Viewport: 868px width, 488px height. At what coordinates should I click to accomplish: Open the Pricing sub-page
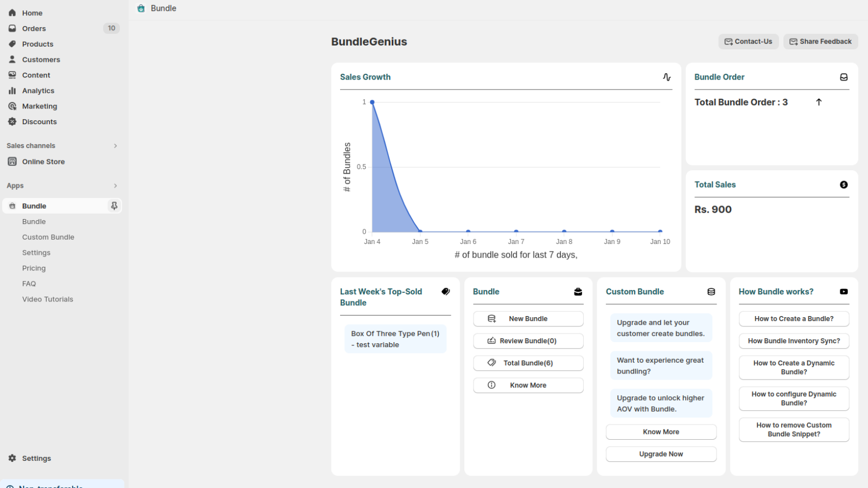tap(34, 268)
